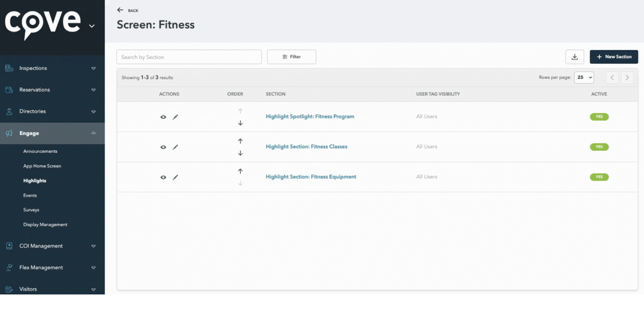Viewport: 644px width, 322px height.
Task: Edit the Fitness Equipment section pencil
Action: click(x=175, y=177)
